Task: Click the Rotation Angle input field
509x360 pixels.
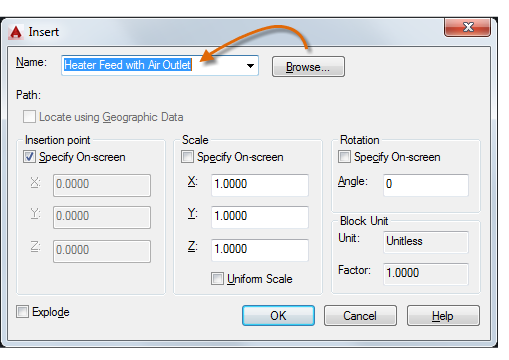Action: click(x=426, y=185)
